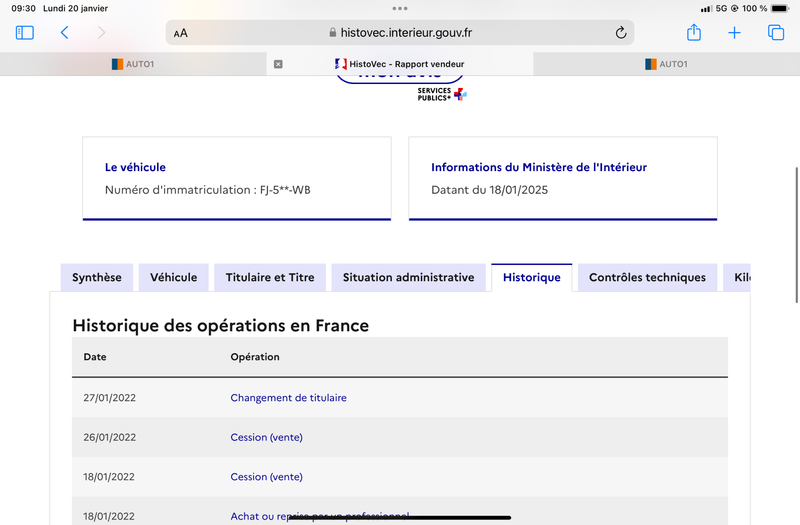
Task: Open the 26/01/2022 Cession (vente) entry
Action: tap(266, 437)
